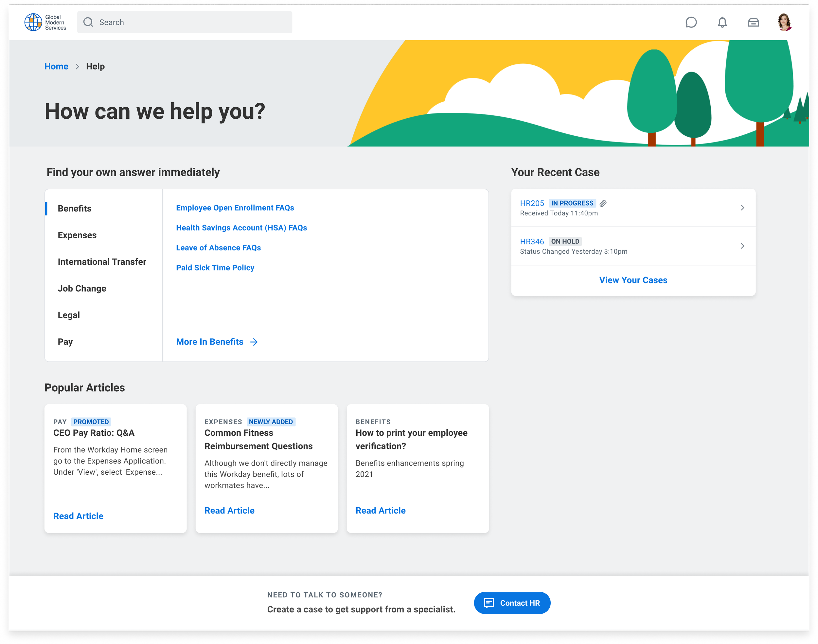Go to Home in the breadcrumb
The height and width of the screenshot is (644, 818).
pyautogui.click(x=56, y=66)
